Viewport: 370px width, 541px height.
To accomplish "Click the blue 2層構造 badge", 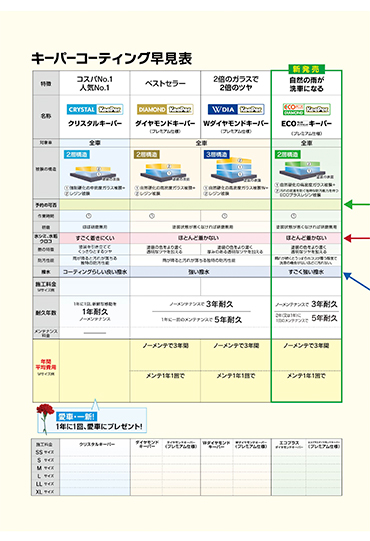I will click(77, 154).
